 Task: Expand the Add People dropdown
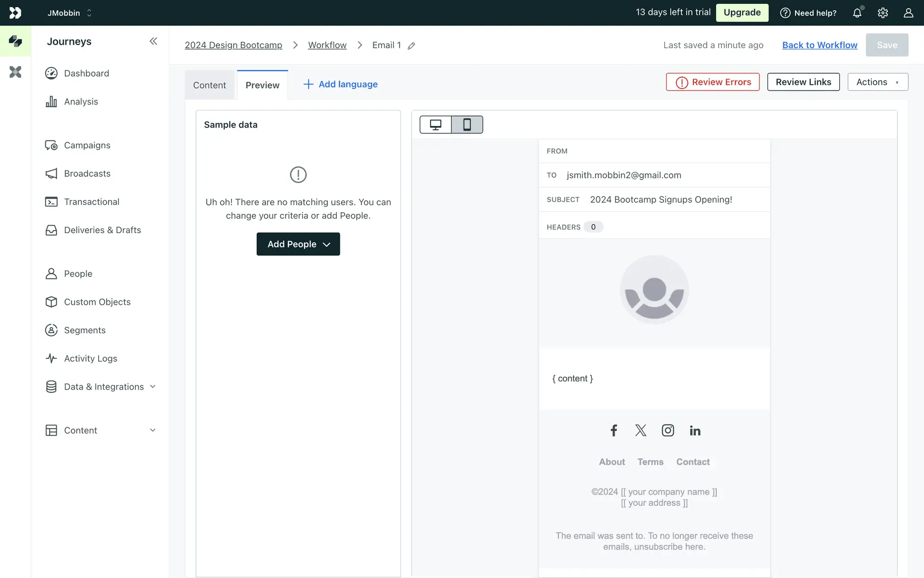point(298,244)
